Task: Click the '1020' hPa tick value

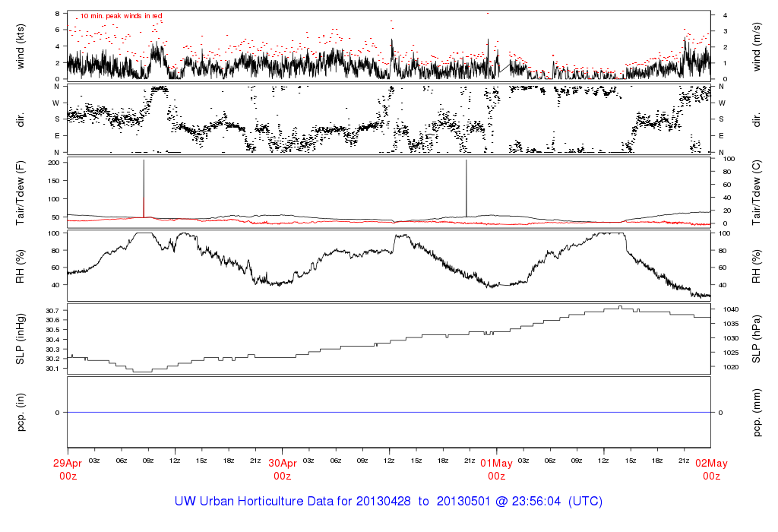Action: [731, 368]
